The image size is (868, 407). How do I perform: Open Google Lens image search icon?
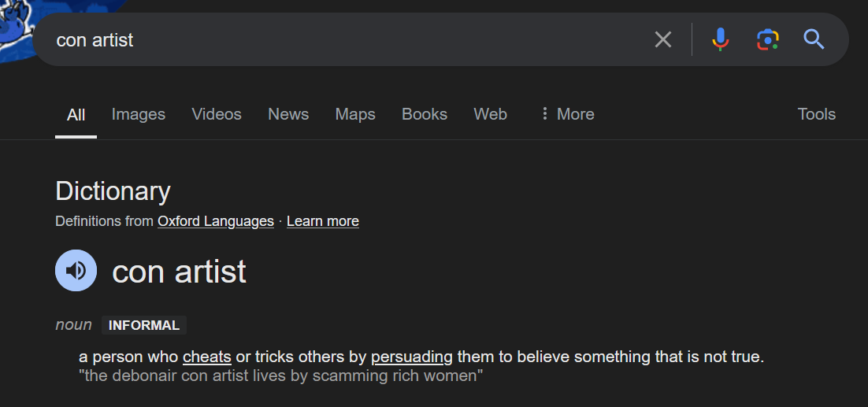(768, 40)
